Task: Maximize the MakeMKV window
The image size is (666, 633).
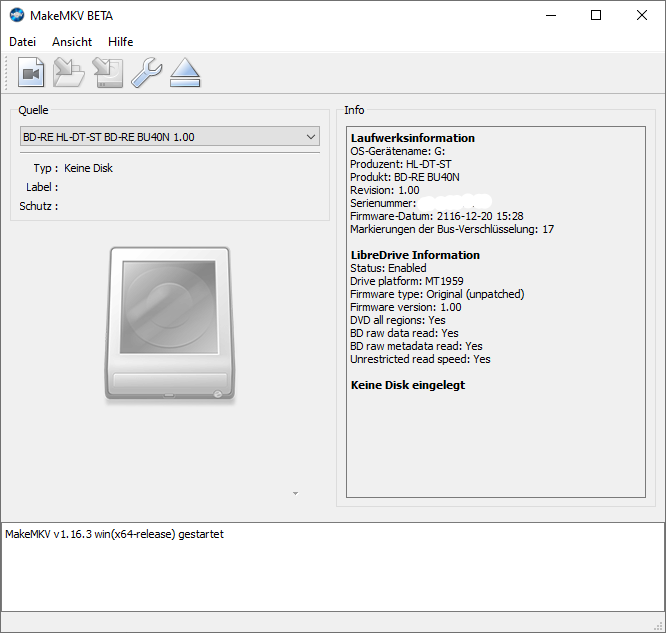Action: [596, 15]
